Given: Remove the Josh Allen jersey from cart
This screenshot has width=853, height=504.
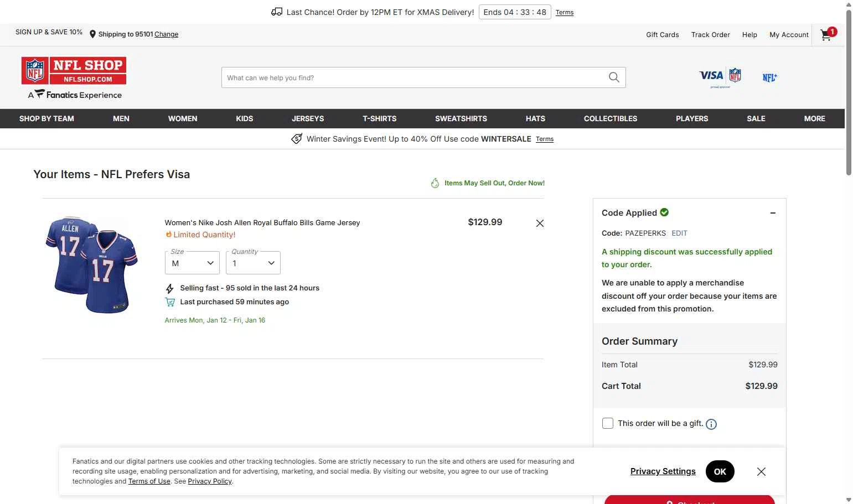Looking at the screenshot, I should tap(540, 223).
